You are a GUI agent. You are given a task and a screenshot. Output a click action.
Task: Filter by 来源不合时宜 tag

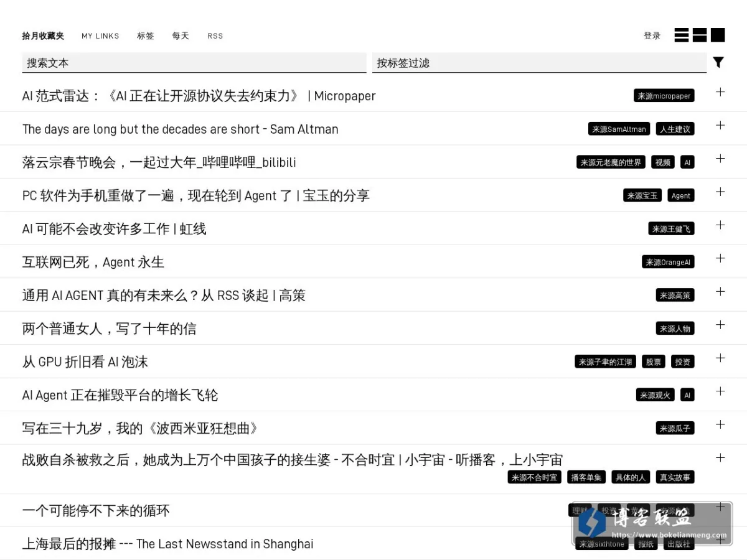pos(534,477)
